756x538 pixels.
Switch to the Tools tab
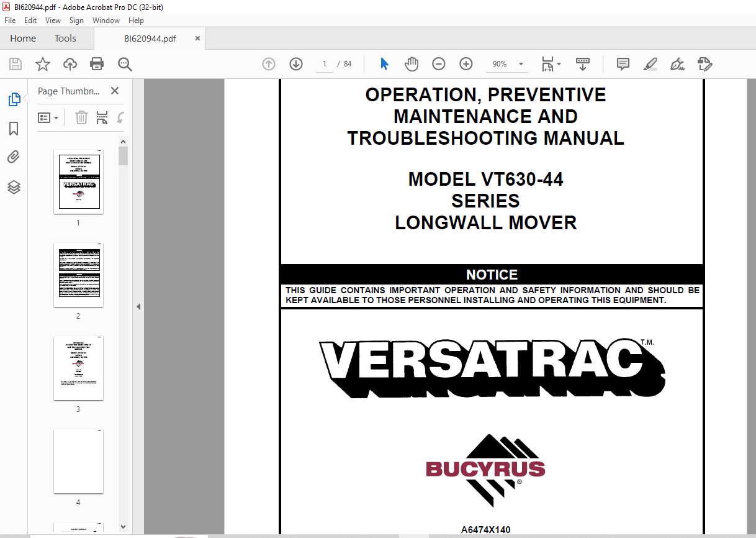pyautogui.click(x=65, y=39)
